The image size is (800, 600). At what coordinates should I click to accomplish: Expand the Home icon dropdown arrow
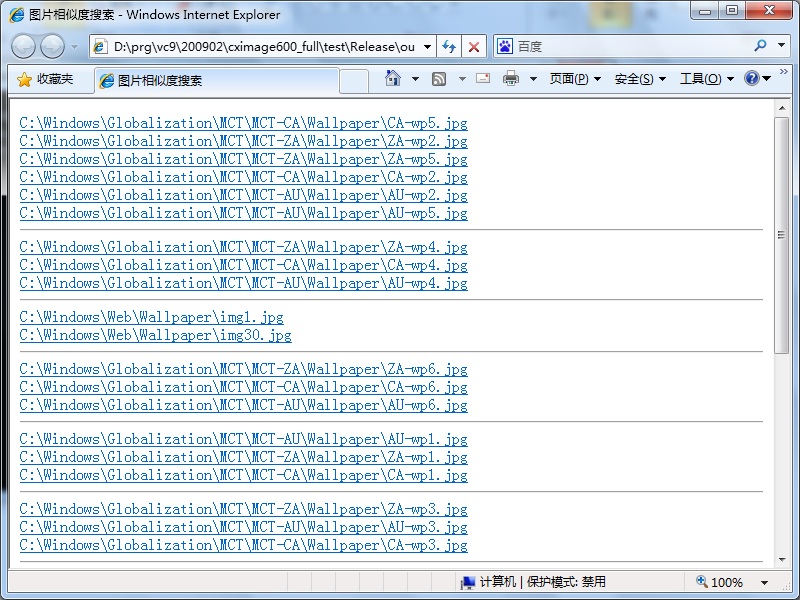[x=415, y=79]
